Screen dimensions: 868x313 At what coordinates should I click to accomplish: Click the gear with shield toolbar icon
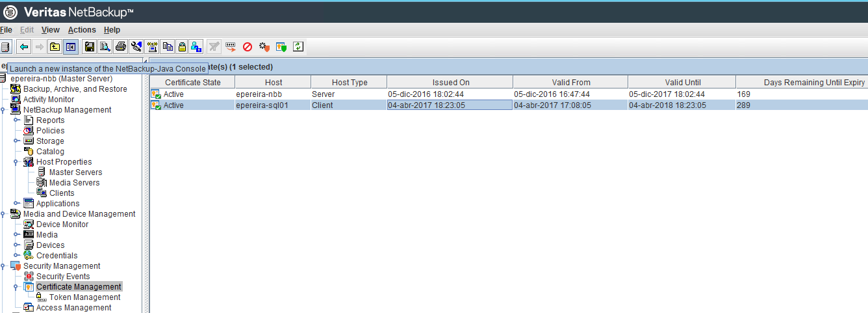(264, 47)
